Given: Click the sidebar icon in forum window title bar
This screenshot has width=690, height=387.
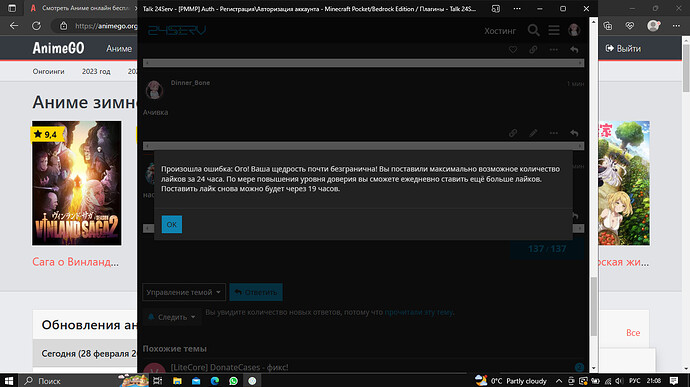Looking at the screenshot, I should tap(495, 9).
